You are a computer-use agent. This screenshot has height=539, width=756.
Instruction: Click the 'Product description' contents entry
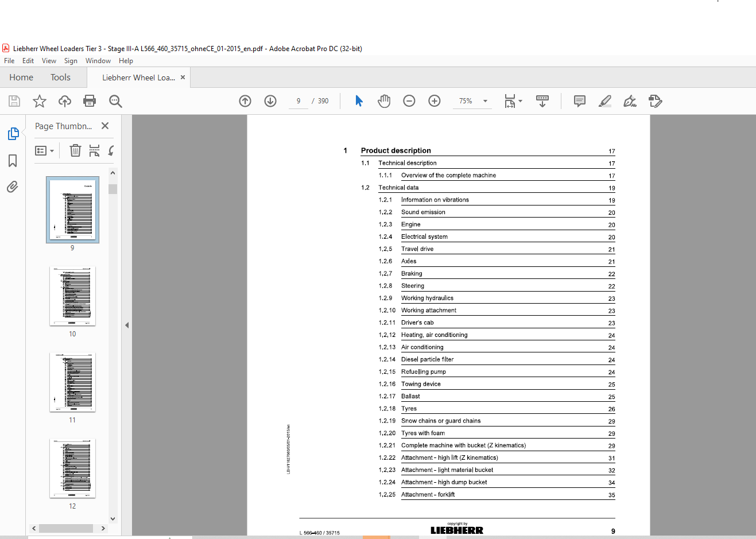pyautogui.click(x=396, y=150)
